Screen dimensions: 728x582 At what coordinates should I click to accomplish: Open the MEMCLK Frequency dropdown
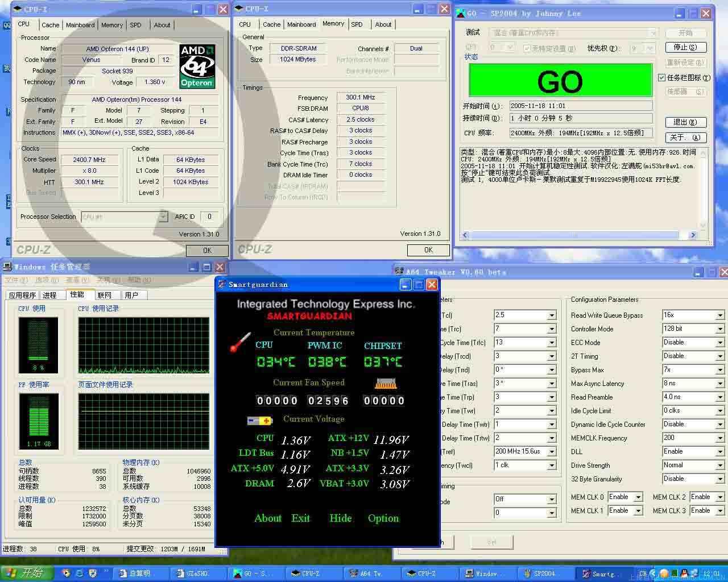(x=720, y=438)
